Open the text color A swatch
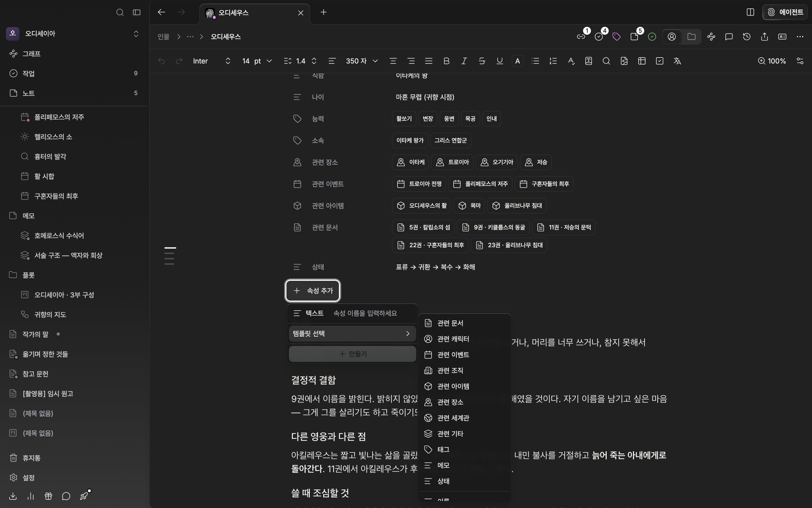This screenshot has width=812, height=508. (x=517, y=61)
